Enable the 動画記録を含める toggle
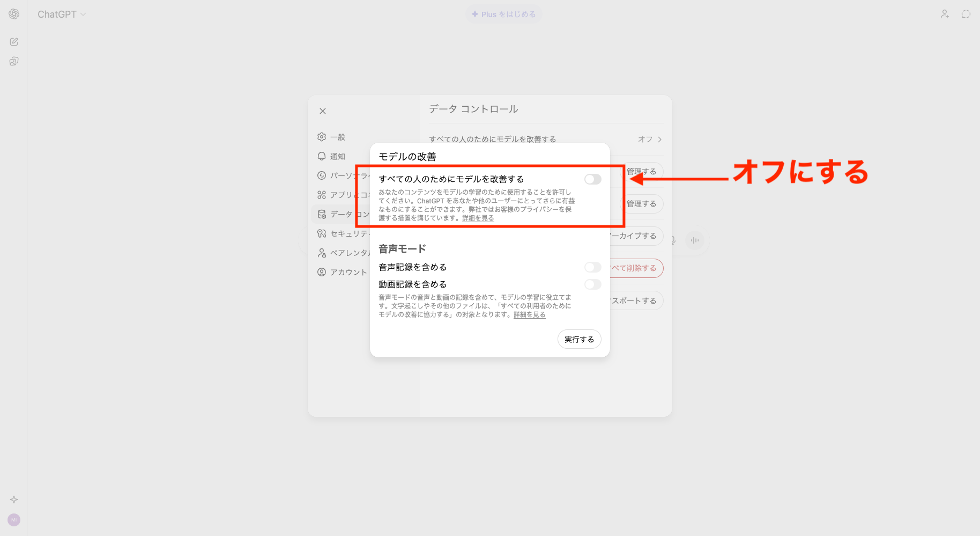The image size is (980, 536). point(592,284)
